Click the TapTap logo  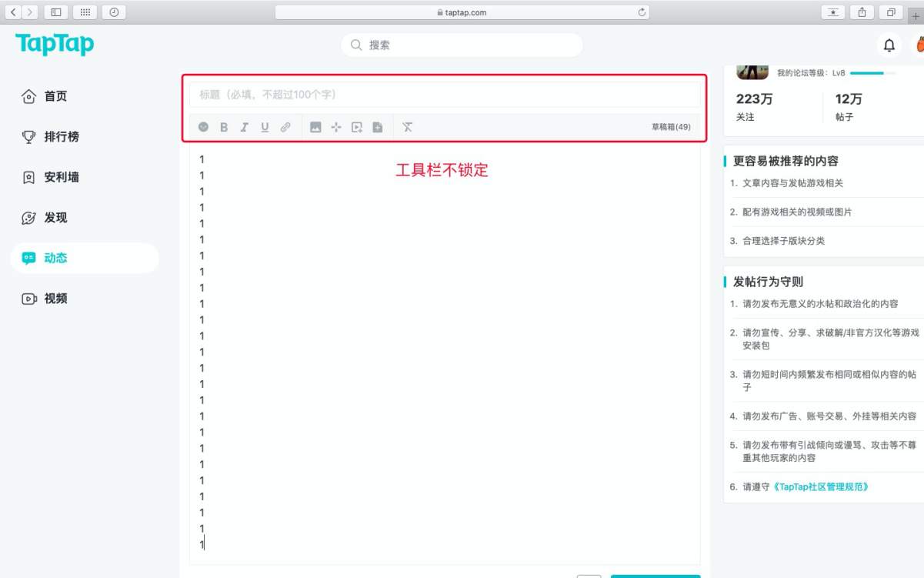coord(55,44)
